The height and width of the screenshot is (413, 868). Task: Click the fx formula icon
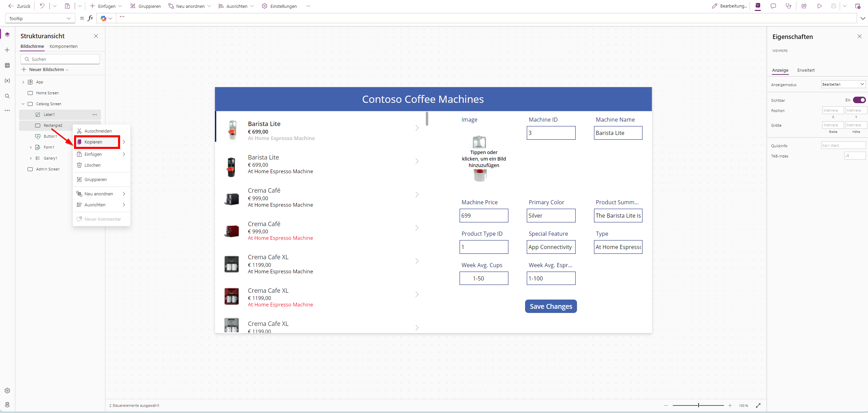[90, 18]
